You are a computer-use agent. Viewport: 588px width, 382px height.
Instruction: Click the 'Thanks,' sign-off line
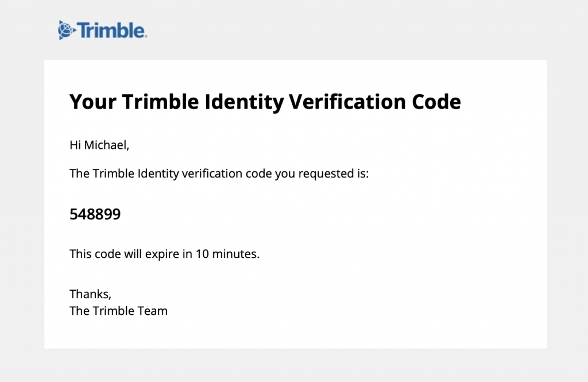[x=90, y=294]
